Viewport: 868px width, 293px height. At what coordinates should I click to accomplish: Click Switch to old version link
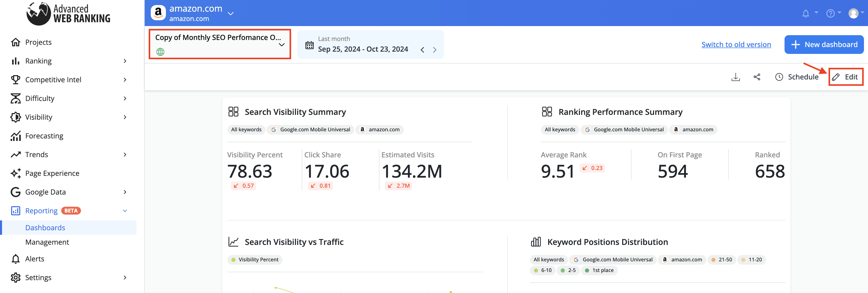pyautogui.click(x=736, y=45)
